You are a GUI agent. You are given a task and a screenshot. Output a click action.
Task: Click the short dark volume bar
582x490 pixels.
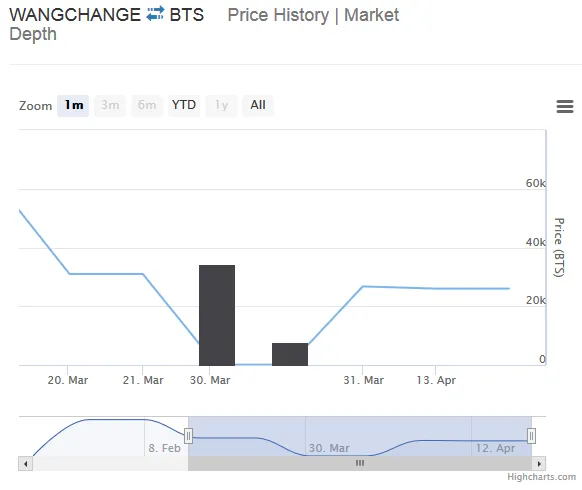click(x=290, y=354)
